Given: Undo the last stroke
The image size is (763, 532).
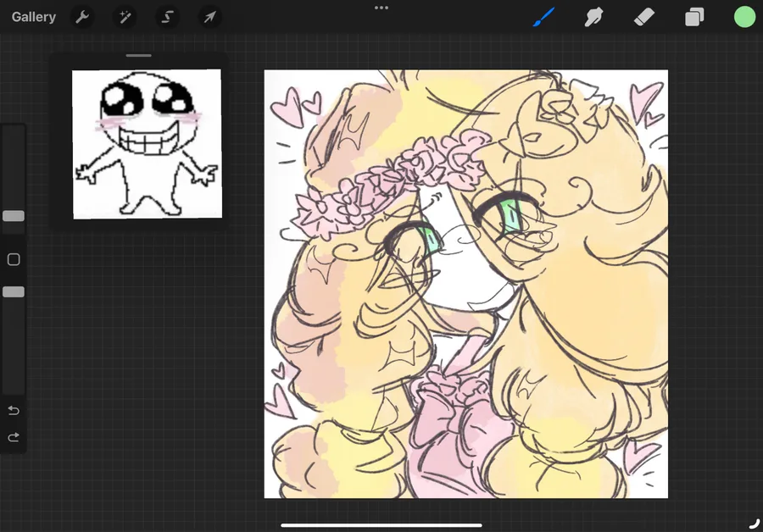Looking at the screenshot, I should 14,411.
